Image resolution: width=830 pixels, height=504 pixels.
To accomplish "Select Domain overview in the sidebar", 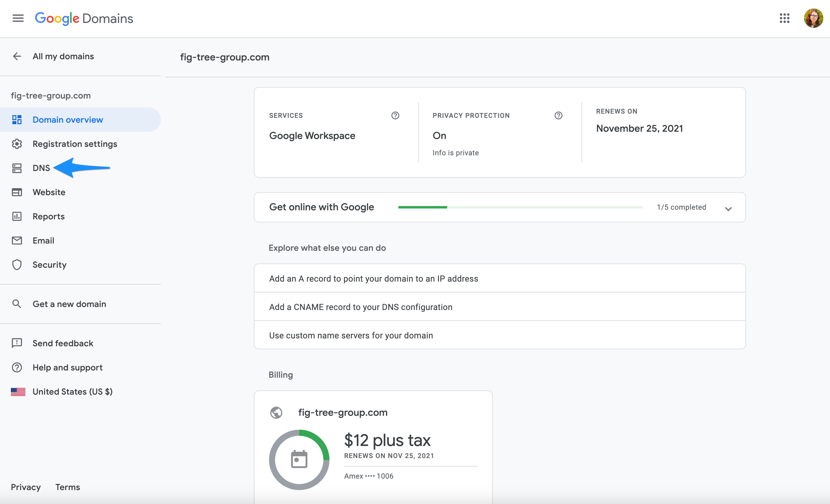I will (80, 120).
